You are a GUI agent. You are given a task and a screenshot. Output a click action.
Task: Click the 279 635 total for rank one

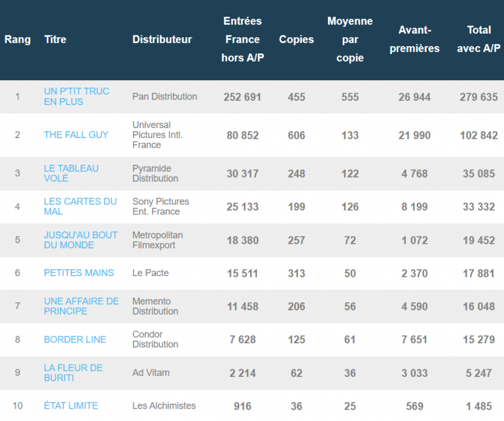pos(478,96)
